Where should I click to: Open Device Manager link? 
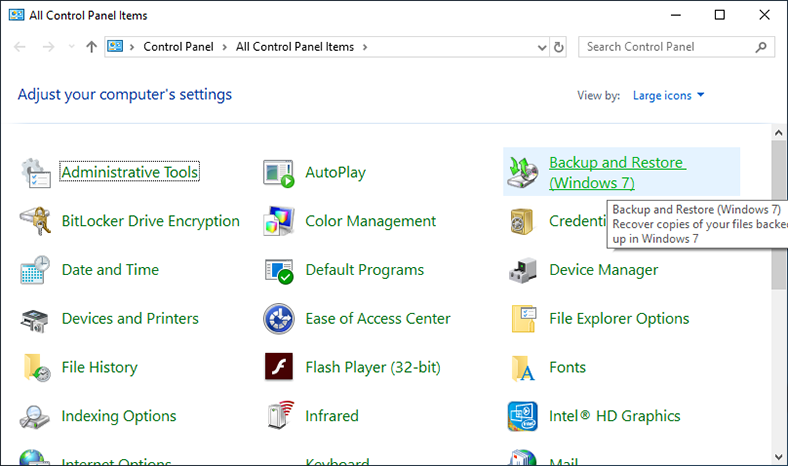click(604, 270)
